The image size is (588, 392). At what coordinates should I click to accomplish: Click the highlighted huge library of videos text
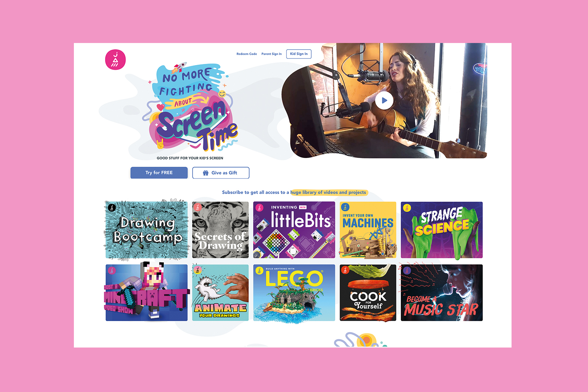tap(328, 193)
